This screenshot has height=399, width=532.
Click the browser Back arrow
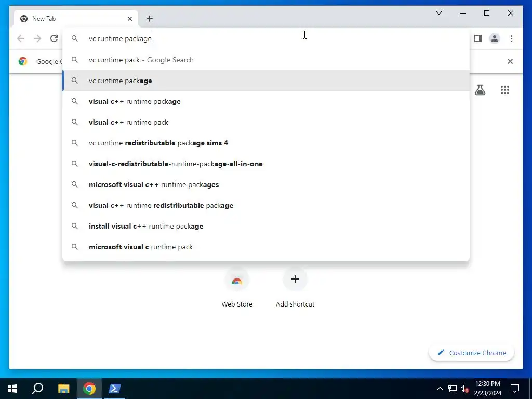[x=21, y=38]
